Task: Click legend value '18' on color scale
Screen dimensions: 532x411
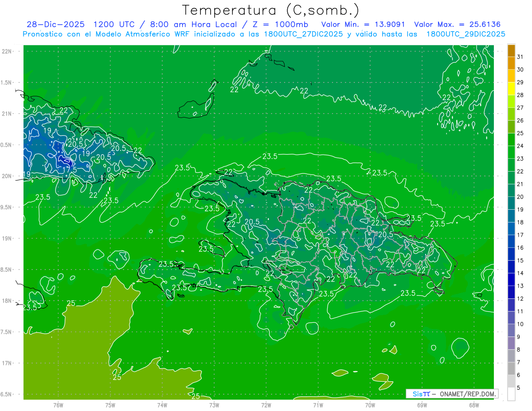Action: (520, 222)
